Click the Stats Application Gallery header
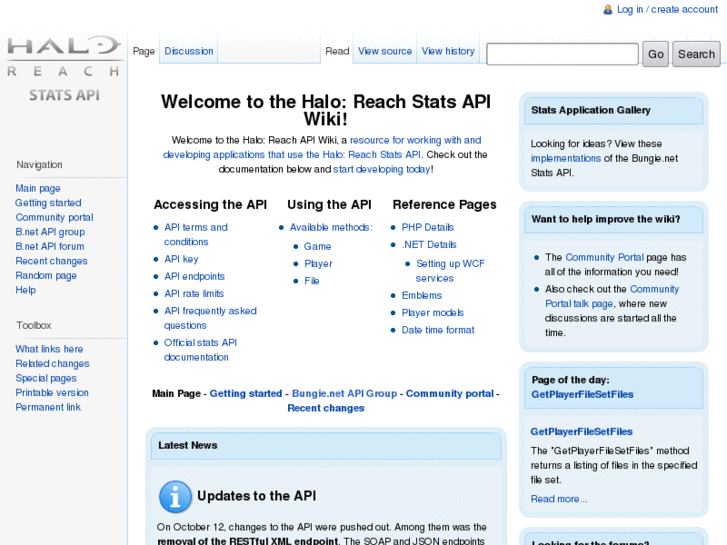 (613, 110)
